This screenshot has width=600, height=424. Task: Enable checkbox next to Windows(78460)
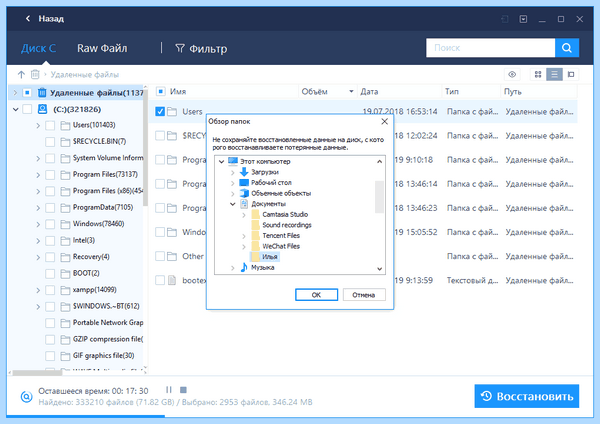tap(50, 224)
